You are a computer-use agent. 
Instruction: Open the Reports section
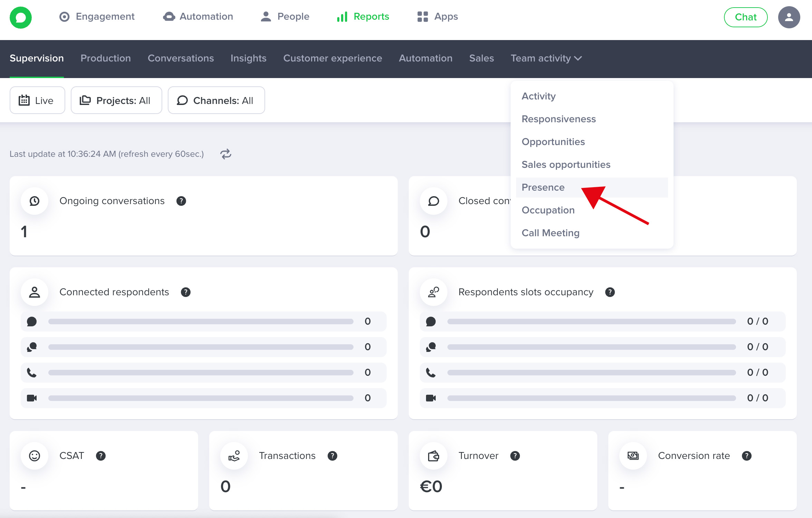click(363, 17)
